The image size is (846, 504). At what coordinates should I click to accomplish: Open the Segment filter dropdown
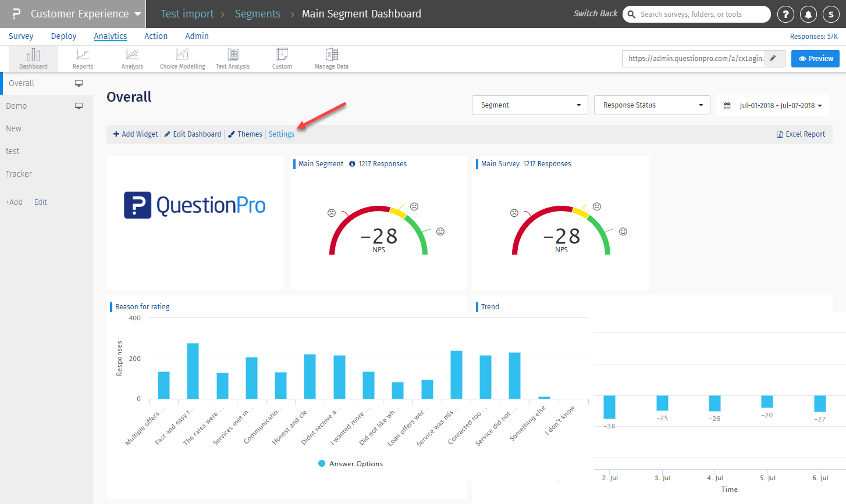(x=529, y=105)
